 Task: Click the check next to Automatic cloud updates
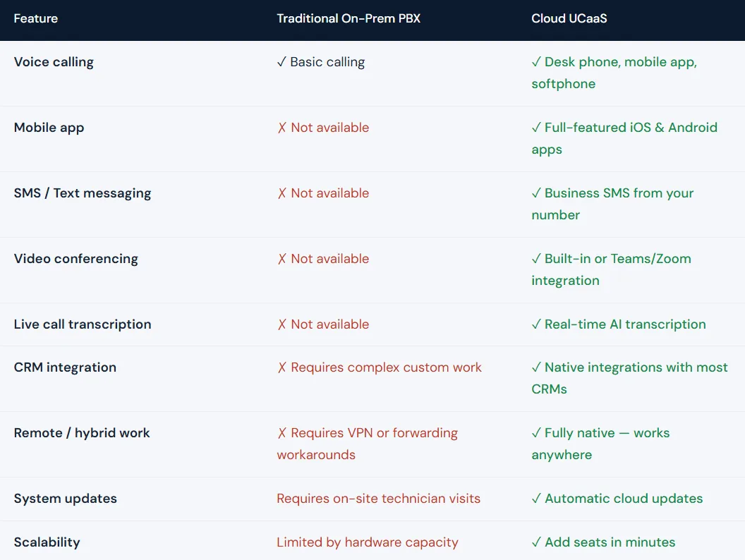click(534, 498)
